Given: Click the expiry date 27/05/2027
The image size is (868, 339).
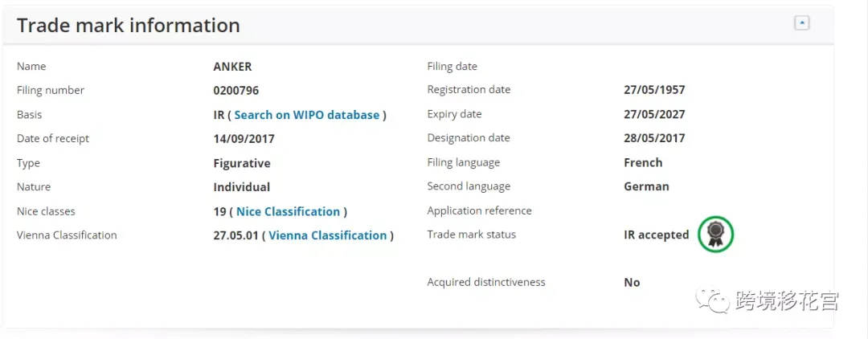Looking at the screenshot, I should tap(654, 115).
